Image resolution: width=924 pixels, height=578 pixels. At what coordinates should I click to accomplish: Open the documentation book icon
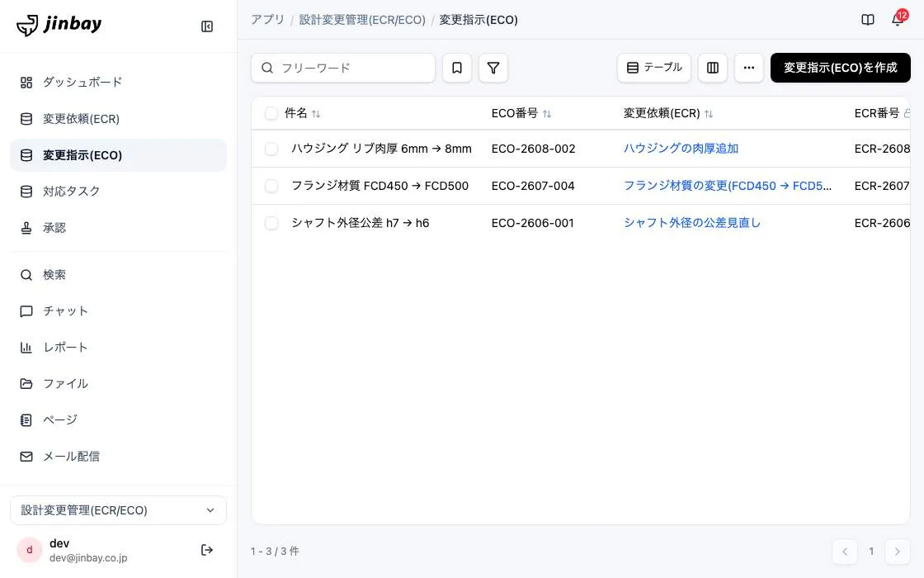867,20
